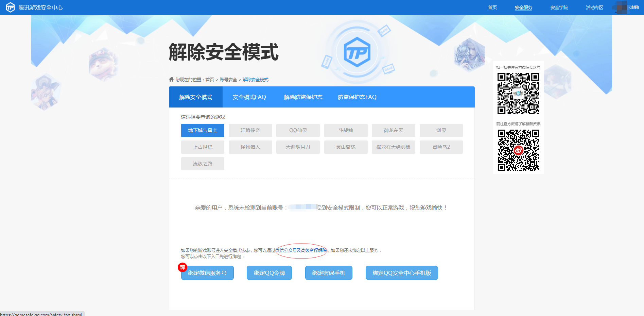The image size is (644, 316).
Task: Select the game 斗战神
Action: tap(346, 130)
